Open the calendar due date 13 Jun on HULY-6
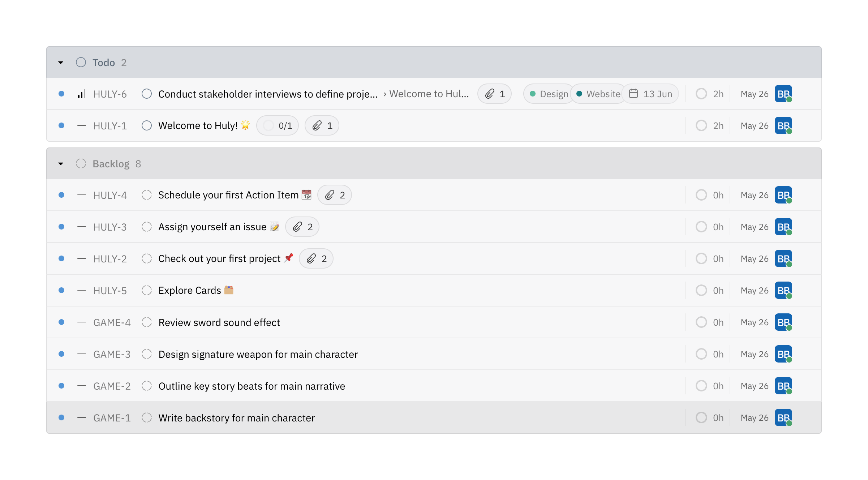 click(650, 94)
